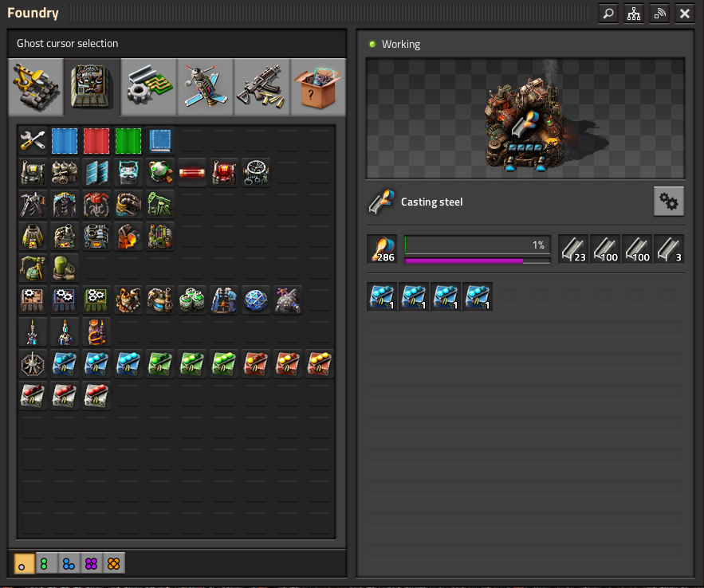Pick the electric mining drill

(65, 205)
